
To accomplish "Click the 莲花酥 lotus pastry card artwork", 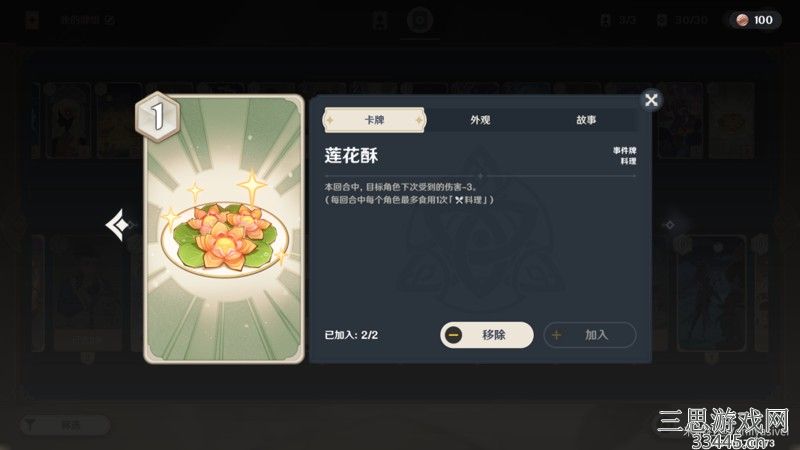I will click(x=224, y=229).
